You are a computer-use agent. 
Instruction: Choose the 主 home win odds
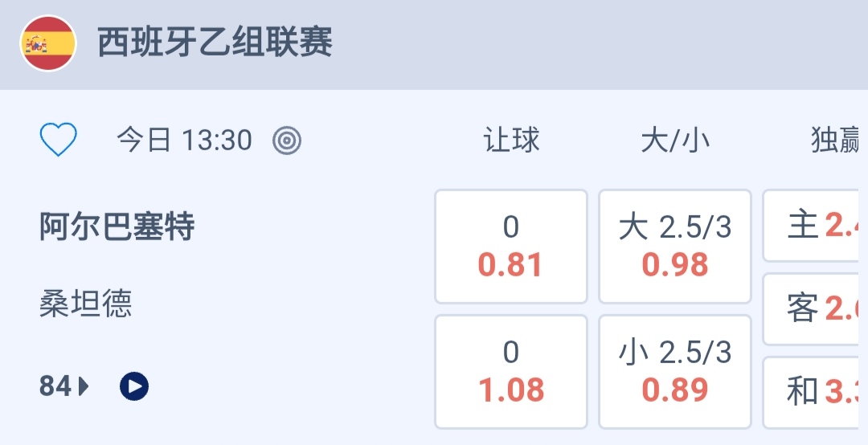tap(815, 226)
